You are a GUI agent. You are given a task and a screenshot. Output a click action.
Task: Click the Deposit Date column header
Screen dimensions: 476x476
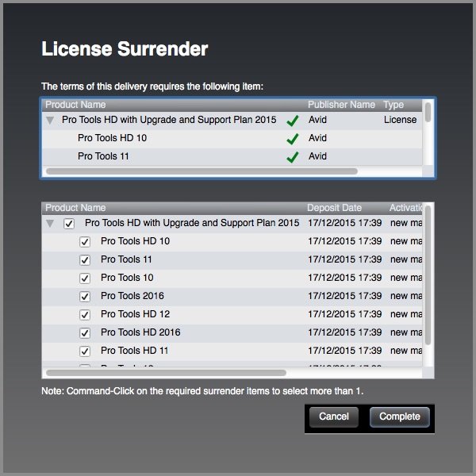click(334, 208)
